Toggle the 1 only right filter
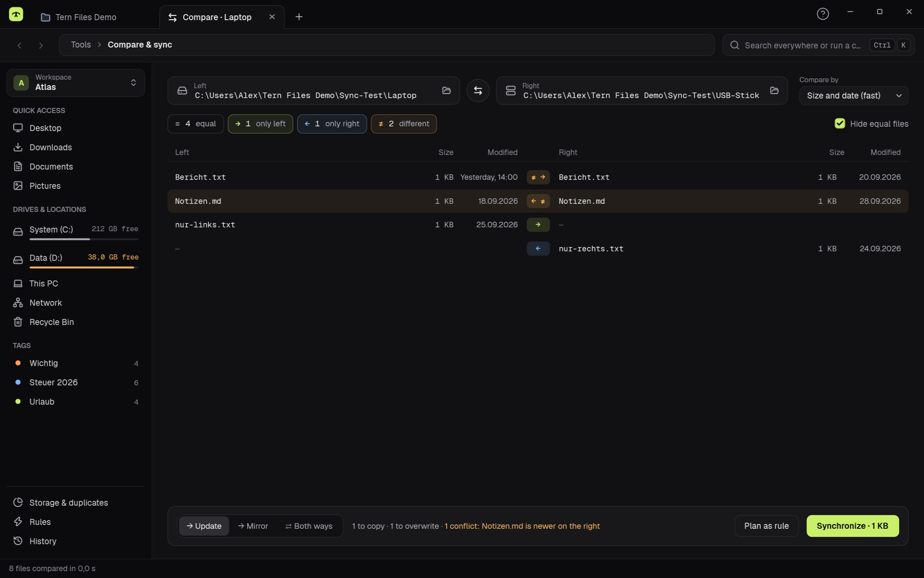Image resolution: width=924 pixels, height=578 pixels. point(332,124)
